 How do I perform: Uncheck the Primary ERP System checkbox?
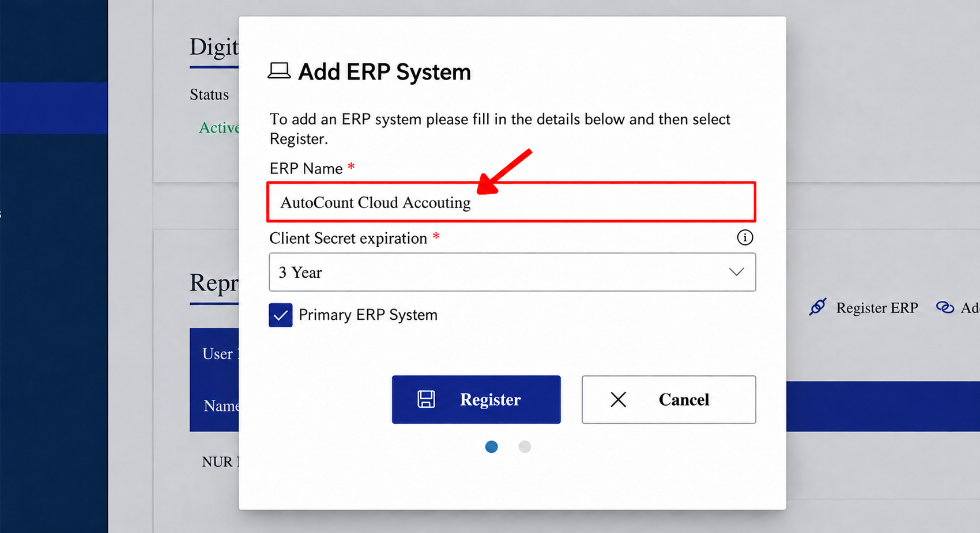click(x=281, y=315)
